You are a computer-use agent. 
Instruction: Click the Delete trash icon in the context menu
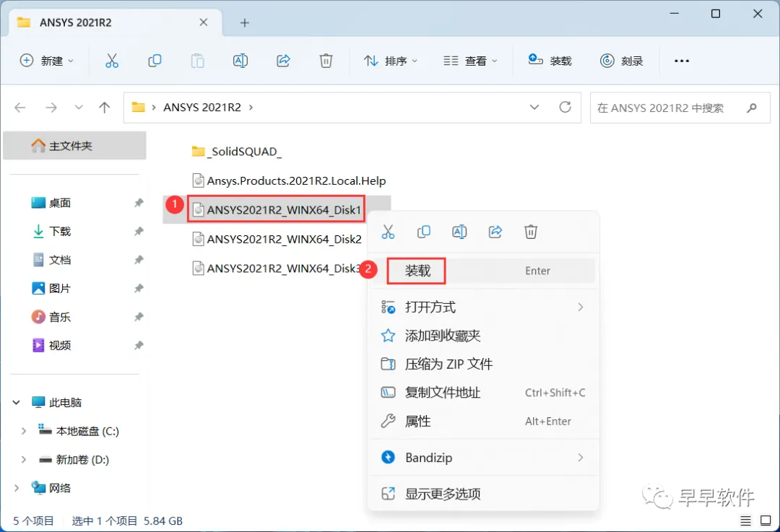click(x=531, y=232)
